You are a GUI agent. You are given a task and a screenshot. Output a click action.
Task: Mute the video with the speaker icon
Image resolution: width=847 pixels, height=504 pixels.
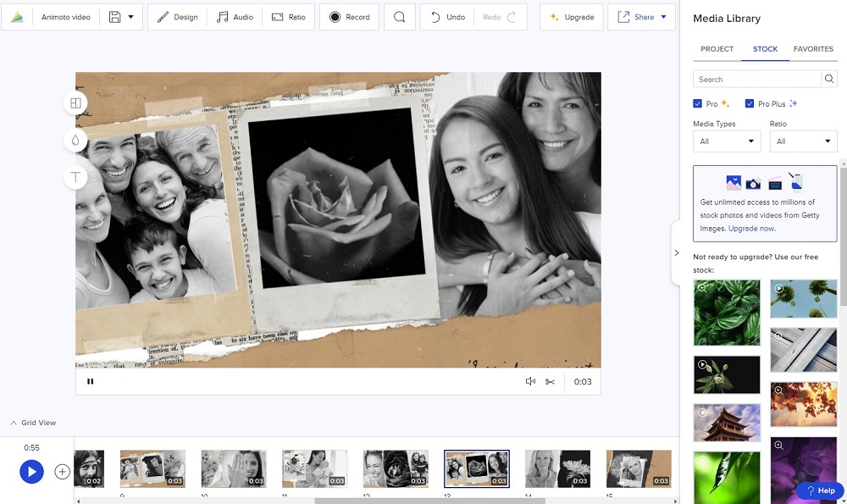[x=530, y=381]
